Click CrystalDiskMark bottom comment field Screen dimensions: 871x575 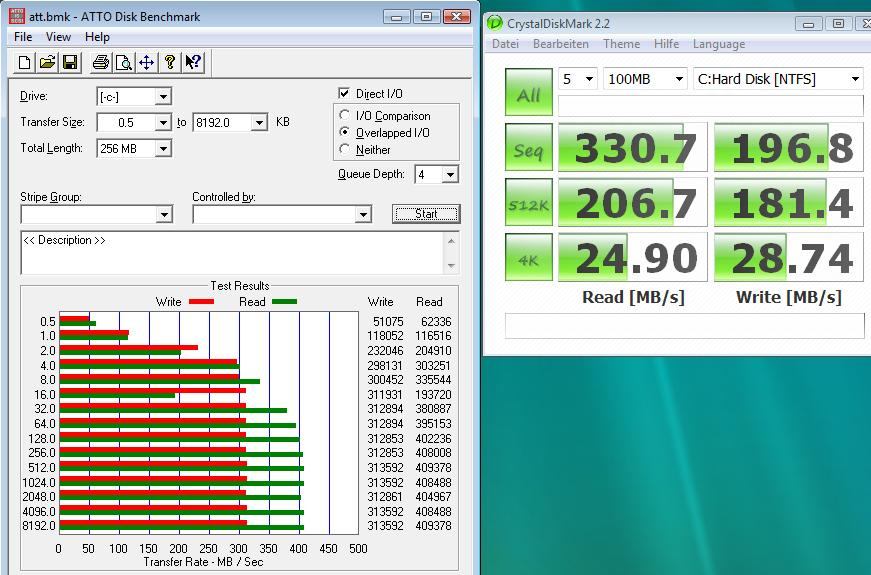point(684,326)
